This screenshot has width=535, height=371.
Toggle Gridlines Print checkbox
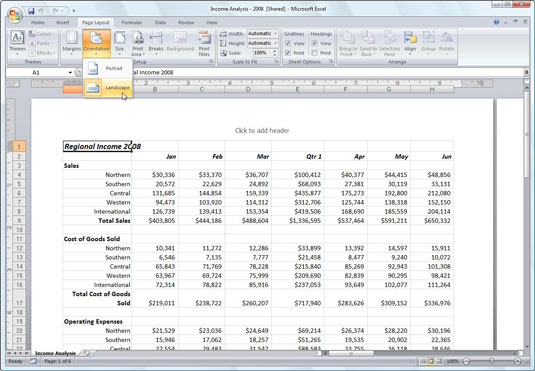click(288, 53)
